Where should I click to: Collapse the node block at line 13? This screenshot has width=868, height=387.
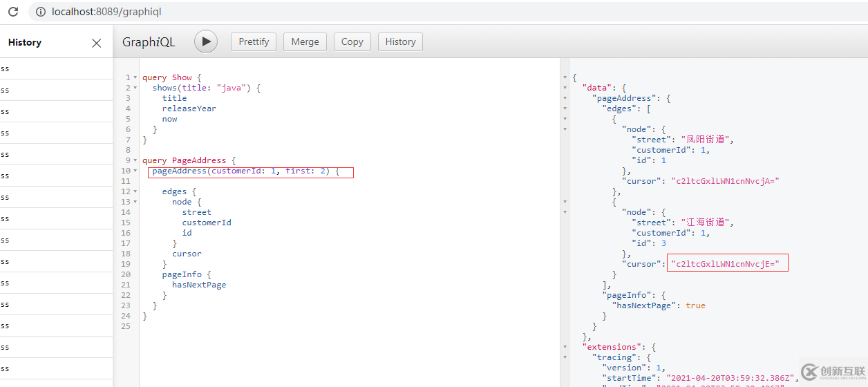point(135,202)
